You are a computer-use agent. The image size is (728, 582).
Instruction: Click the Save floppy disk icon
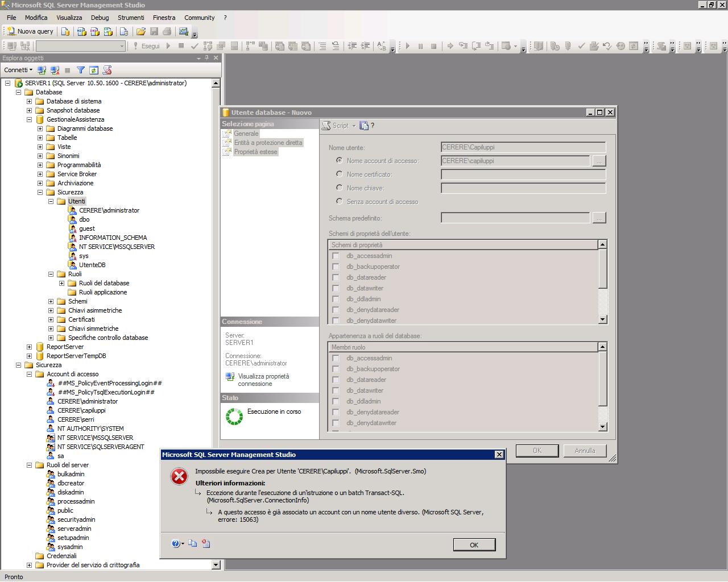[x=154, y=31]
